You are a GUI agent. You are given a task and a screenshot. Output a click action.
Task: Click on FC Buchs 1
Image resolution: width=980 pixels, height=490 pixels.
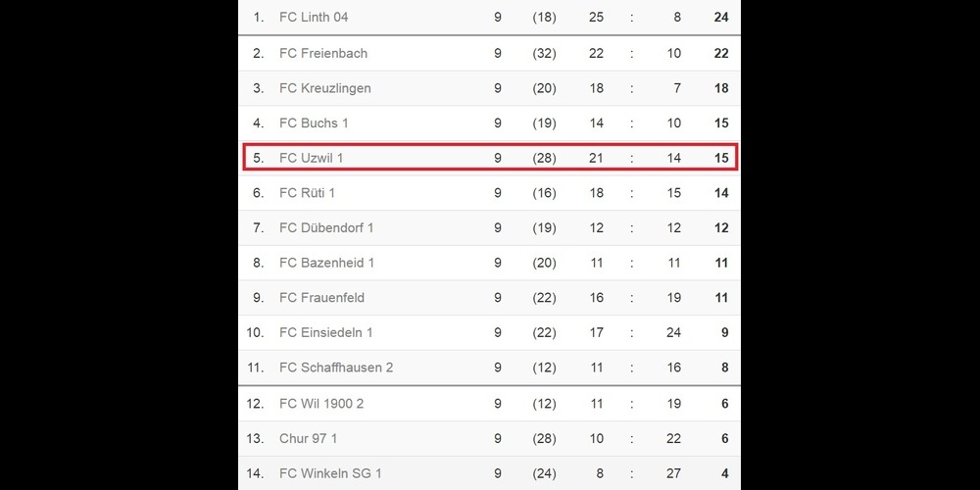[x=314, y=123]
